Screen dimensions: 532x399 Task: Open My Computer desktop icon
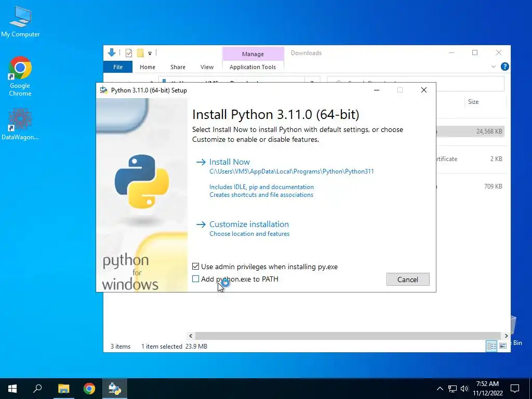coord(20,22)
